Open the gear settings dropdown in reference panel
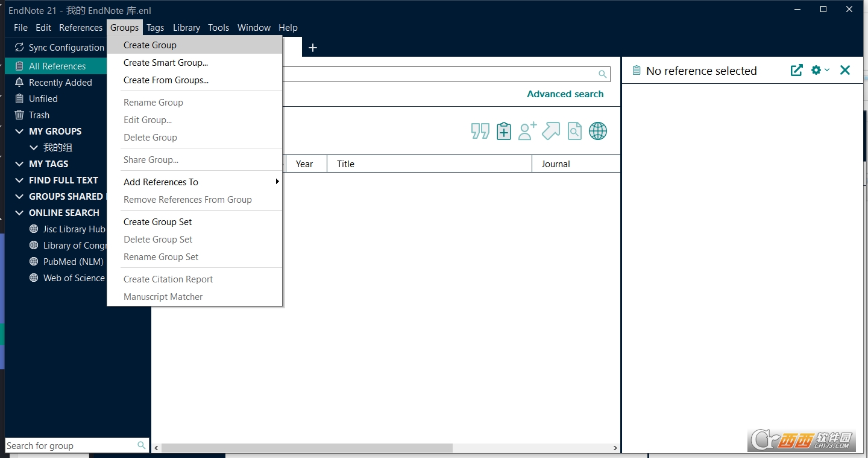The image size is (868, 458). [820, 71]
